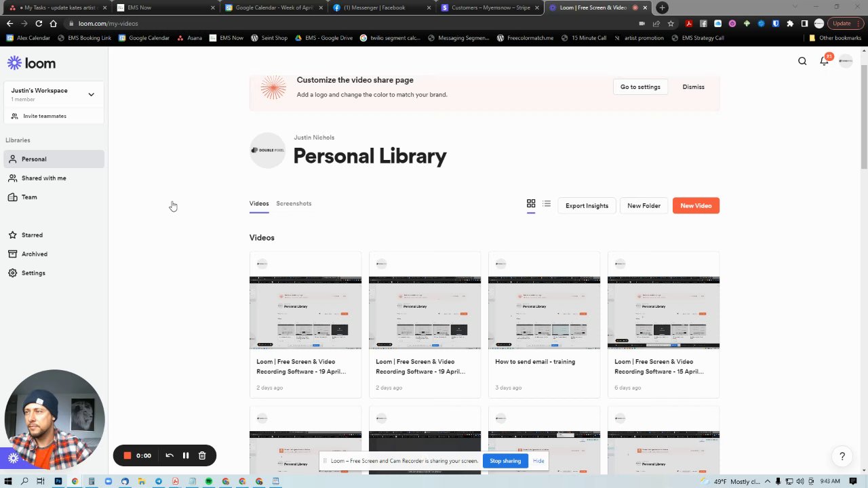Click New Folder button
The width and height of the screenshot is (868, 488).
click(x=644, y=205)
